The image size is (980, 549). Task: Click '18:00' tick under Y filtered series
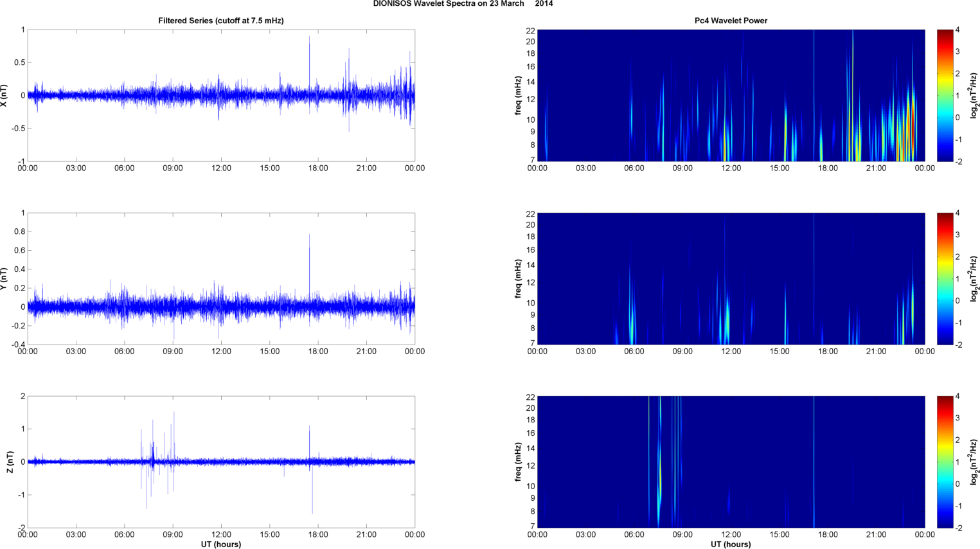click(318, 352)
